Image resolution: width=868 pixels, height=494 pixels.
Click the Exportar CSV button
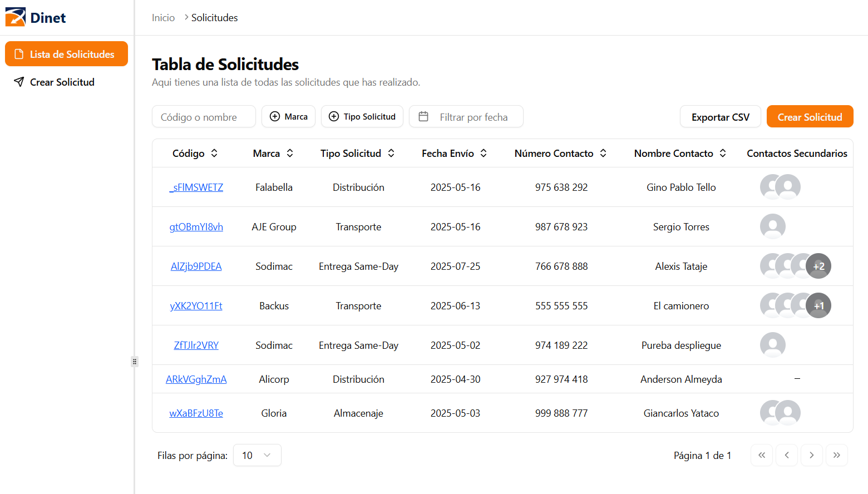pyautogui.click(x=720, y=116)
